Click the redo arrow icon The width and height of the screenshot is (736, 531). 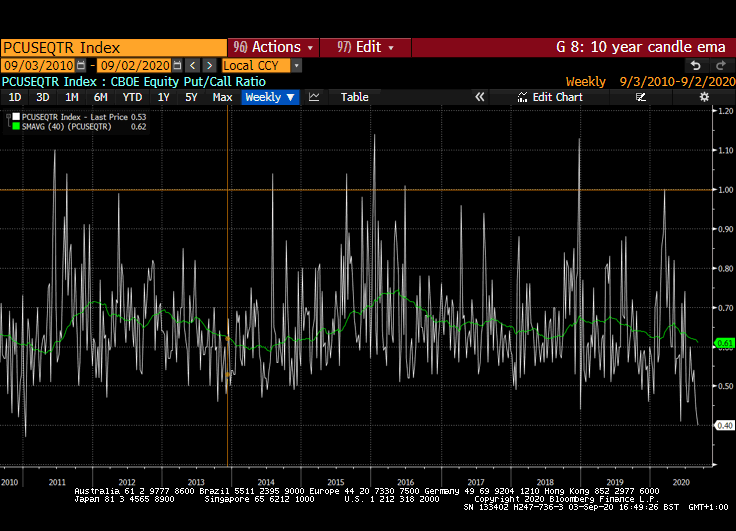tap(718, 65)
